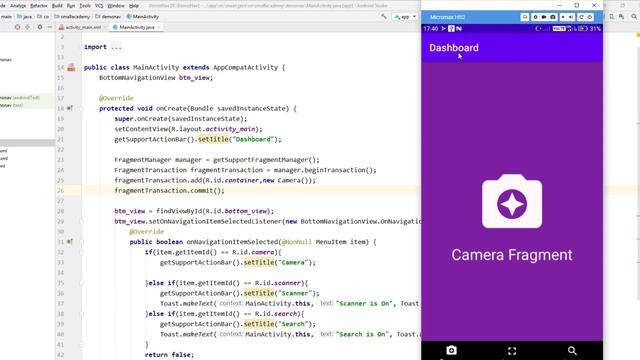Image resolution: width=640 pixels, height=360 pixels.
Task: Tap the camera tab in phone bottom navigation
Action: 451,351
